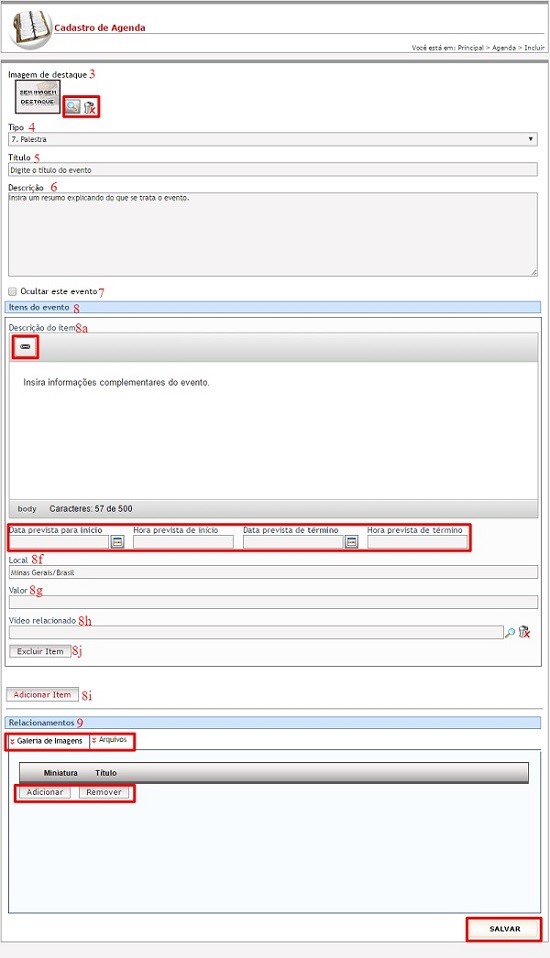
Task: Click the Título input field
Action: [273, 170]
